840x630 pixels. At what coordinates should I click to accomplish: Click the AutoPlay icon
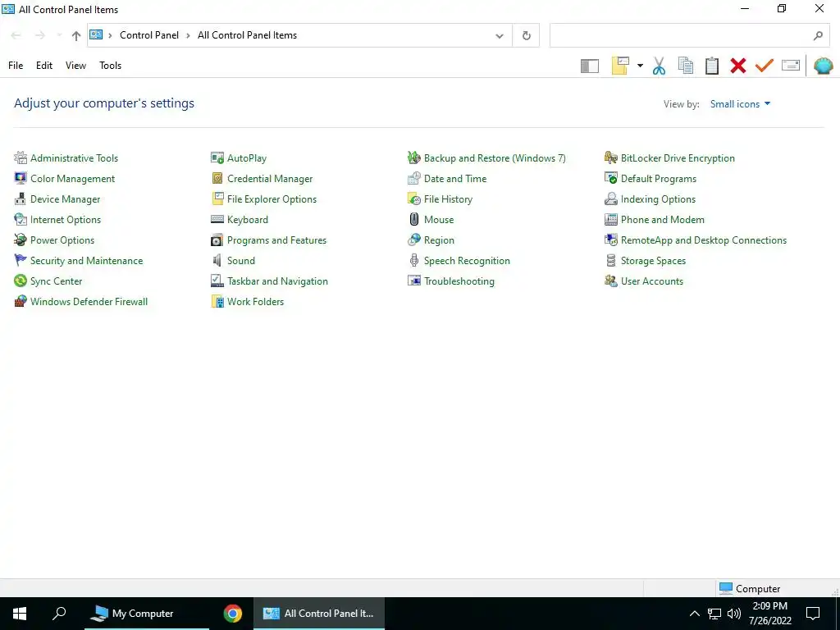[x=217, y=157]
